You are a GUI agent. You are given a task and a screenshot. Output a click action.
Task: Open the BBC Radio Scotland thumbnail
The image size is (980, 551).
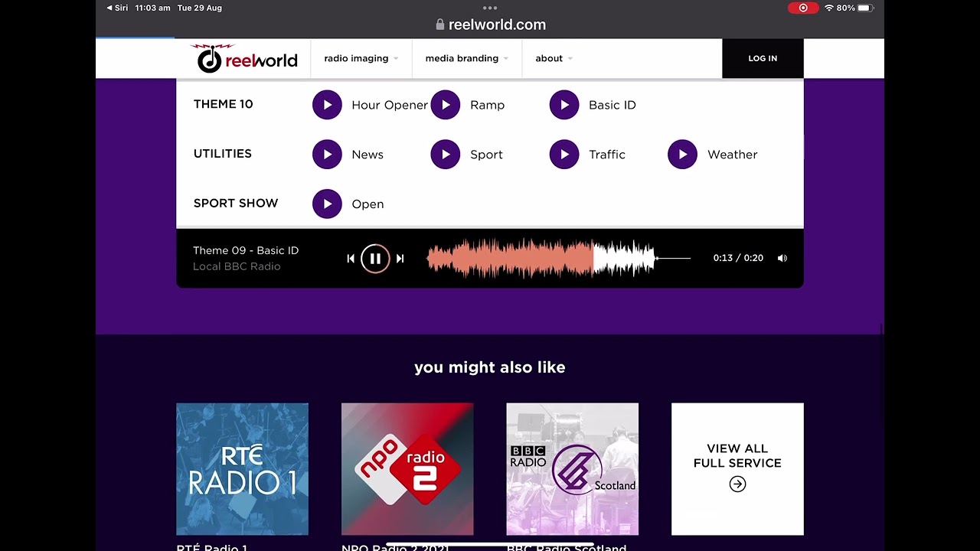tap(573, 469)
